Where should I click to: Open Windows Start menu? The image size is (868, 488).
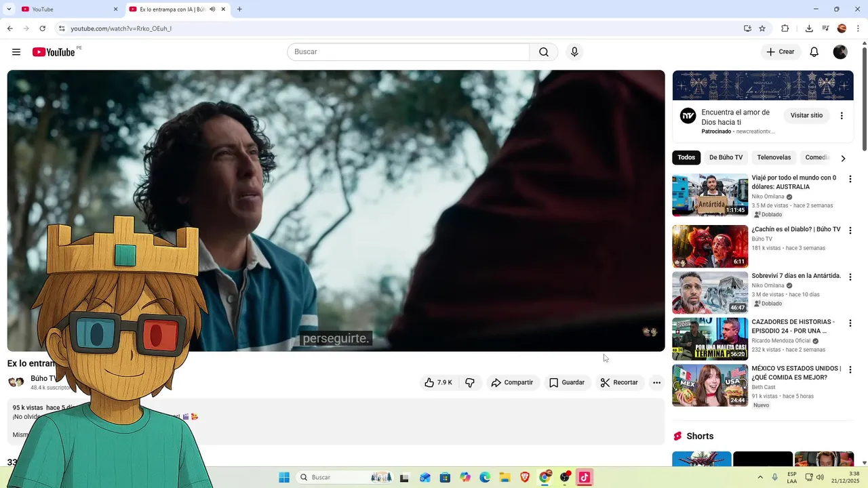click(x=284, y=477)
